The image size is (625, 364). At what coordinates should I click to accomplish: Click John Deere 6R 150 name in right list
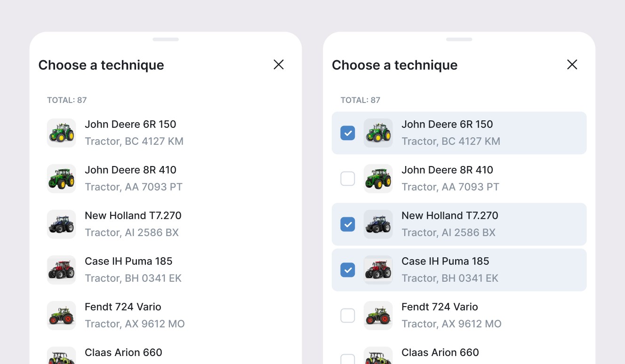[447, 125]
